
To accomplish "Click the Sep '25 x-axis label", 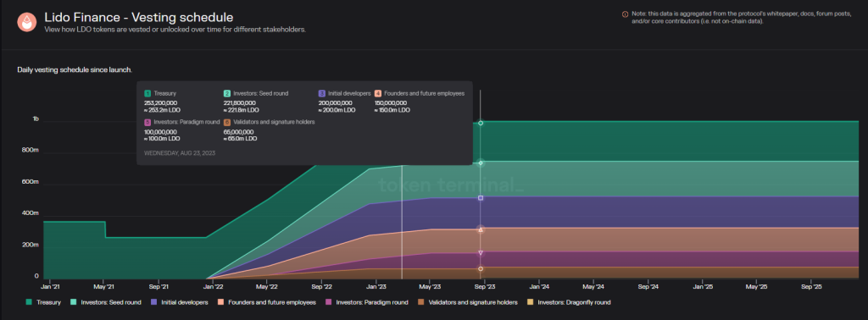I will click(x=811, y=287).
